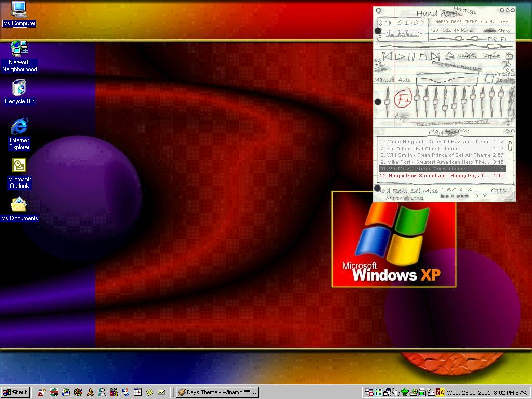The width and height of the screenshot is (532, 399).
Task: Click the Winamp play button
Action: tap(400, 56)
